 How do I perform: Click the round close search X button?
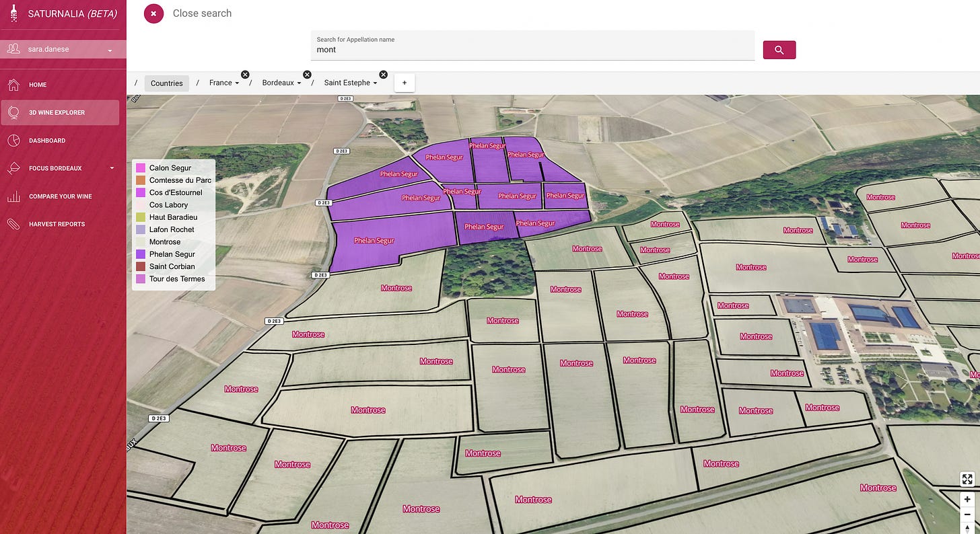(x=154, y=13)
